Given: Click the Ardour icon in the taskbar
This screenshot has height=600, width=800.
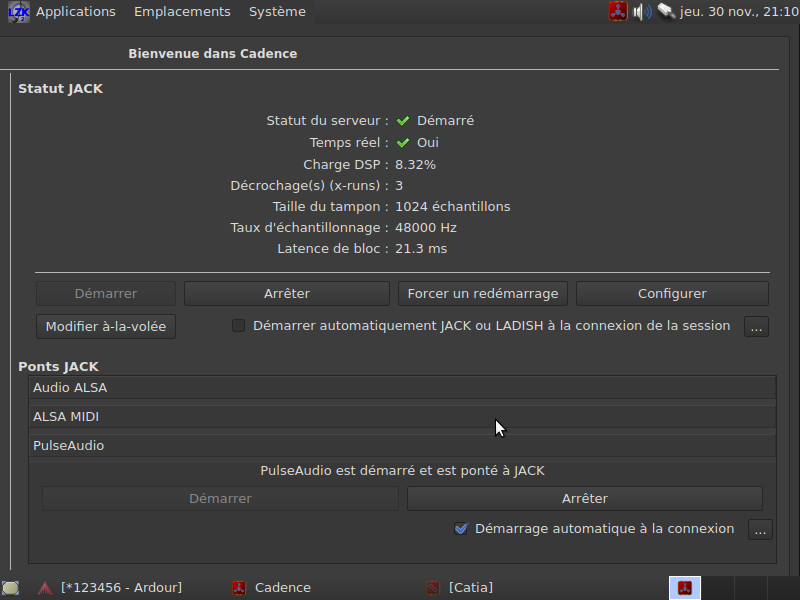Looking at the screenshot, I should [x=45, y=588].
